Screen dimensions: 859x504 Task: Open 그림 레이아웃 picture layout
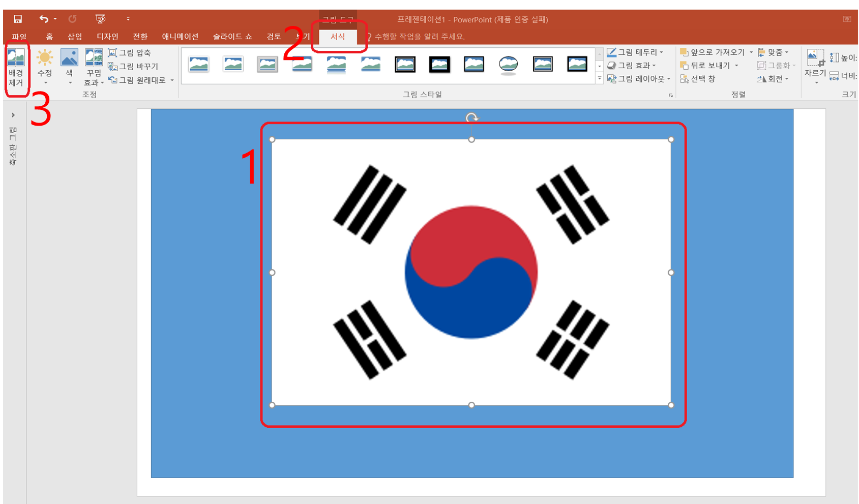[x=639, y=79]
